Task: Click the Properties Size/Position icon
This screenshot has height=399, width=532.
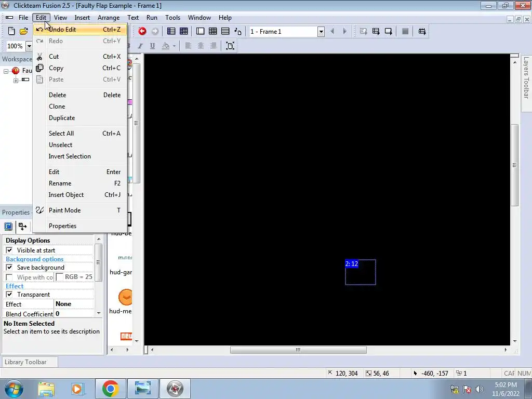Action: click(22, 227)
